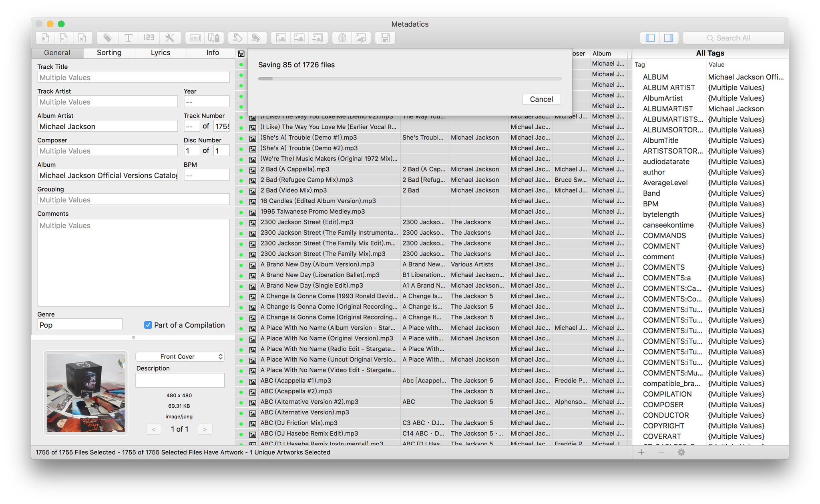Click green status dot for ABC (Acappella #1).mp3
Image resolution: width=820 pixels, height=504 pixels.
pyautogui.click(x=241, y=381)
